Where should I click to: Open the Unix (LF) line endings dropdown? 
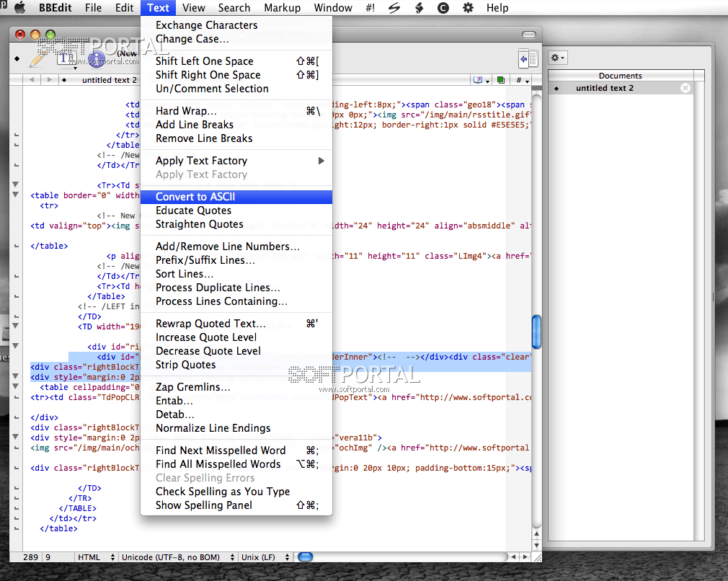point(265,557)
